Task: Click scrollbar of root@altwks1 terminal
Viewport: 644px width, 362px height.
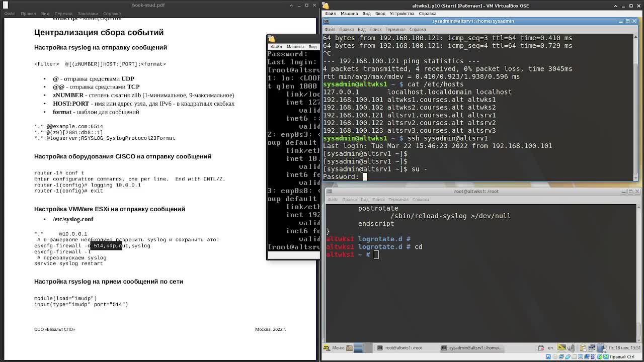Action: coord(638,273)
